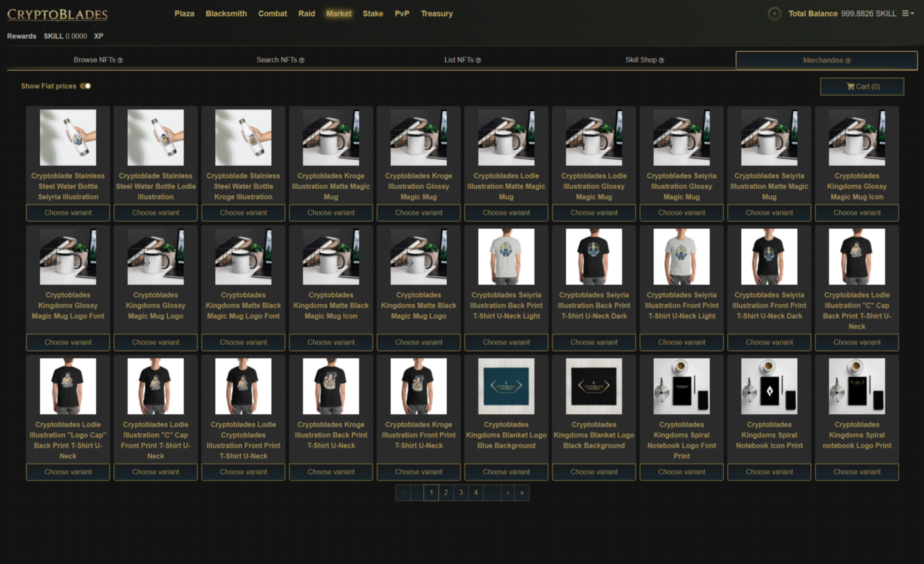
Task: Click the previous page single arrow
Action: tap(416, 493)
